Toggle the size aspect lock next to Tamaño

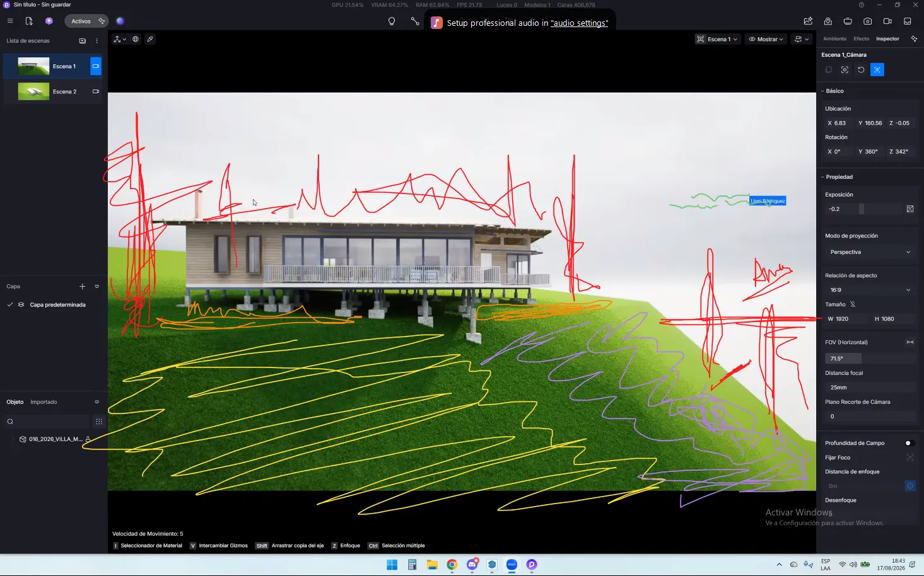853,304
